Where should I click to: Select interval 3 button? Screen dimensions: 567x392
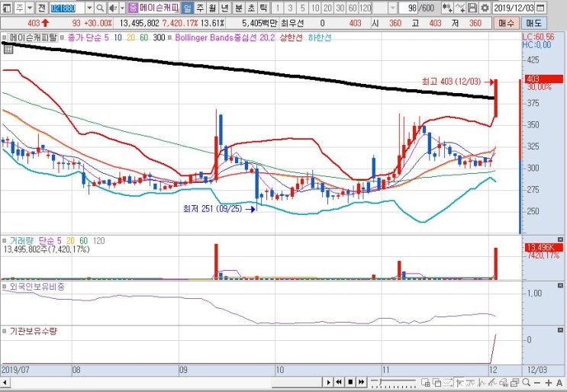290,8
